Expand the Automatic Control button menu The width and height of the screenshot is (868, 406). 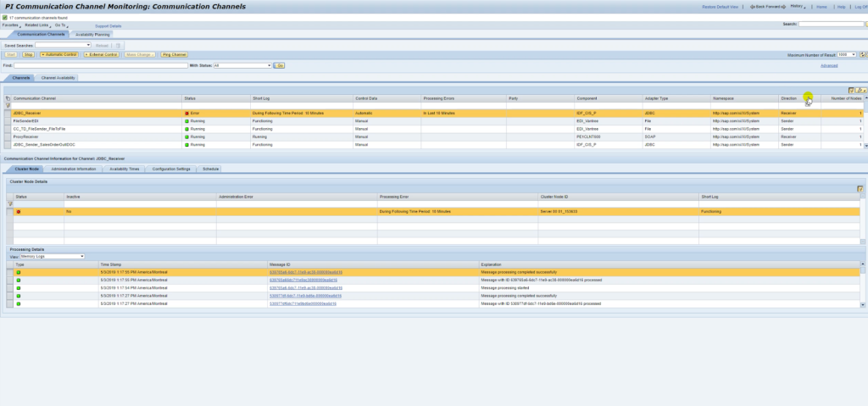(58, 55)
